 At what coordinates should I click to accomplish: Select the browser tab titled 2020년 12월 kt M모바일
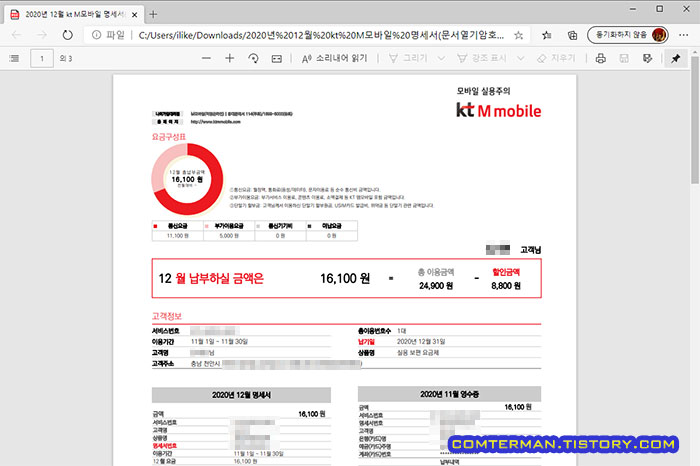point(74,15)
